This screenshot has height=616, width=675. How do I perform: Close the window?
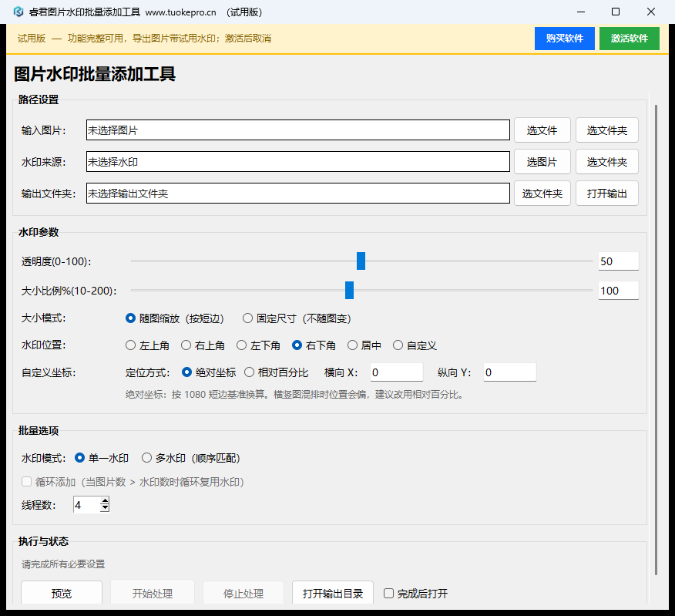click(651, 12)
